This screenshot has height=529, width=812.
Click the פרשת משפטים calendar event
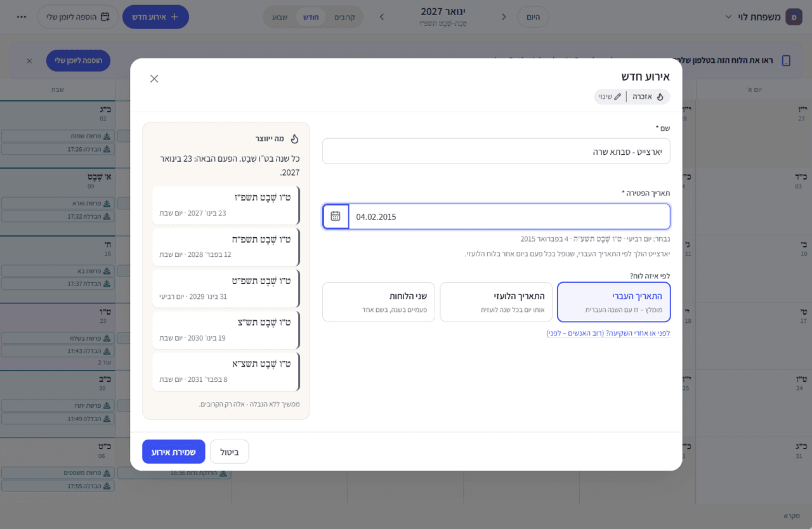point(58,473)
